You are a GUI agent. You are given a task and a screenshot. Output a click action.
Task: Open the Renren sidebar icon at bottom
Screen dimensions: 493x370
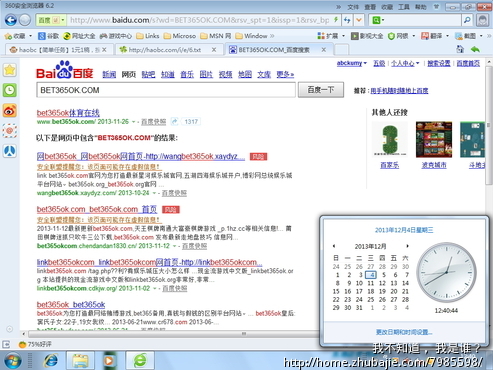[x=10, y=151]
